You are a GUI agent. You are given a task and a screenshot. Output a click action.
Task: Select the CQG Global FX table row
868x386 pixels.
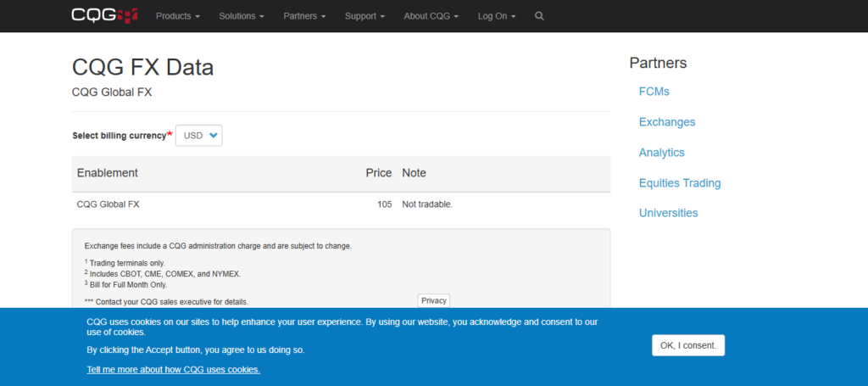(x=339, y=204)
